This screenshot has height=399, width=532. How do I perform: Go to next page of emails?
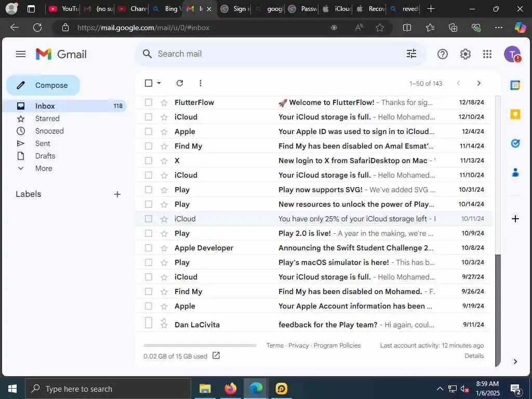(478, 83)
